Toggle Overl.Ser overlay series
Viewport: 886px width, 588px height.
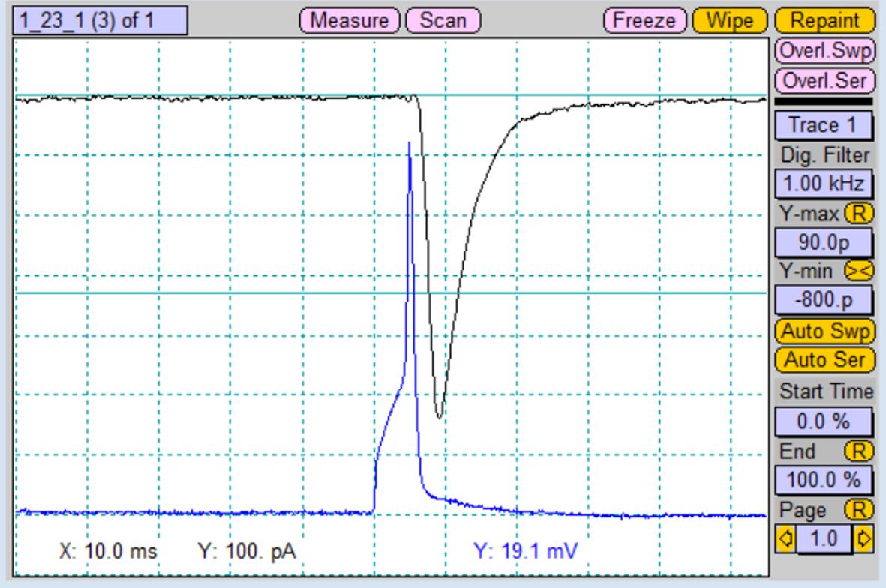pos(825,81)
